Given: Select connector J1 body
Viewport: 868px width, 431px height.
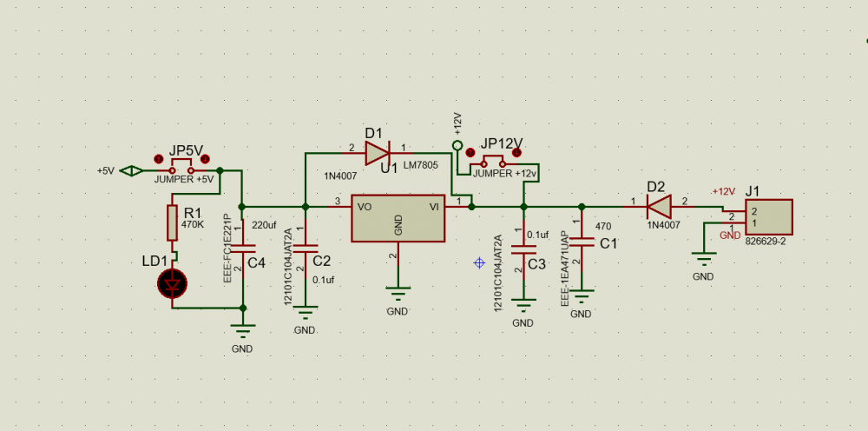Looking at the screenshot, I should tap(768, 217).
